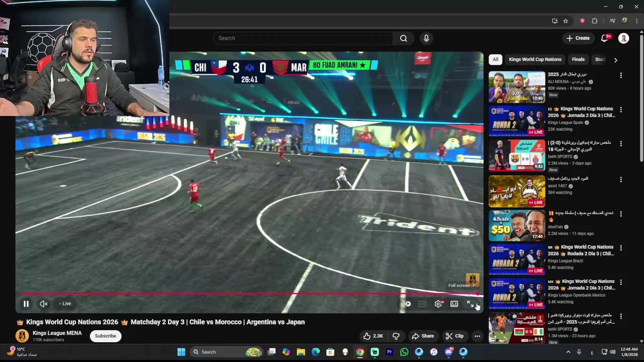Screen dimensions: 644x362
Task: Open the Chrome extensions puzzle icon
Action: 595,21
